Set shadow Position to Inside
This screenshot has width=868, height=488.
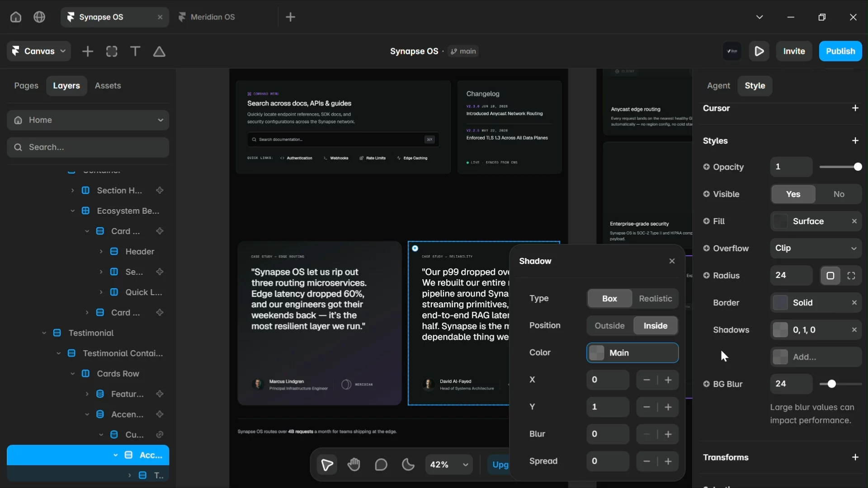(x=656, y=326)
